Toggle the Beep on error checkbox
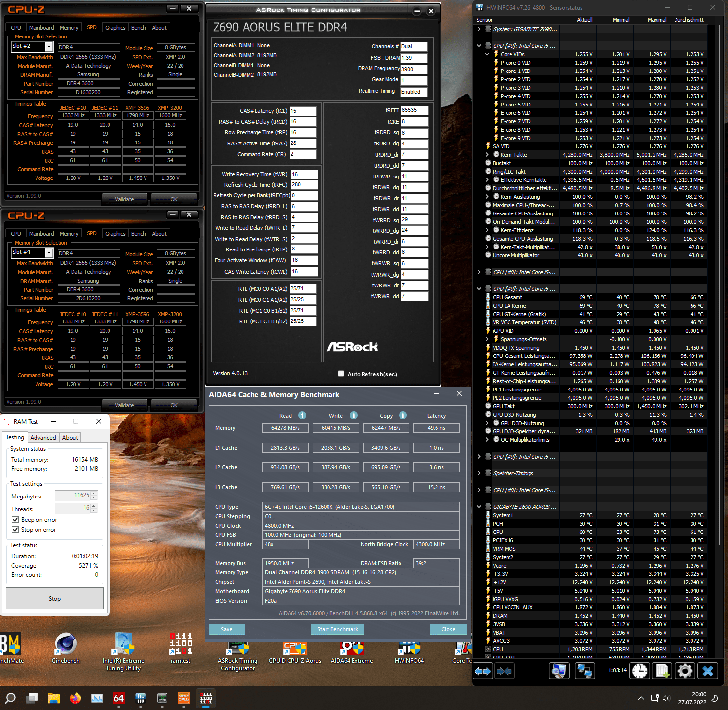 pos(15,520)
